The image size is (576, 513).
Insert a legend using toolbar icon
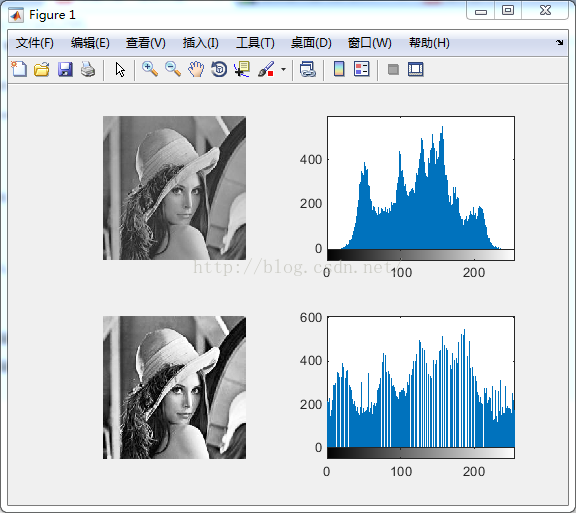pyautogui.click(x=361, y=69)
